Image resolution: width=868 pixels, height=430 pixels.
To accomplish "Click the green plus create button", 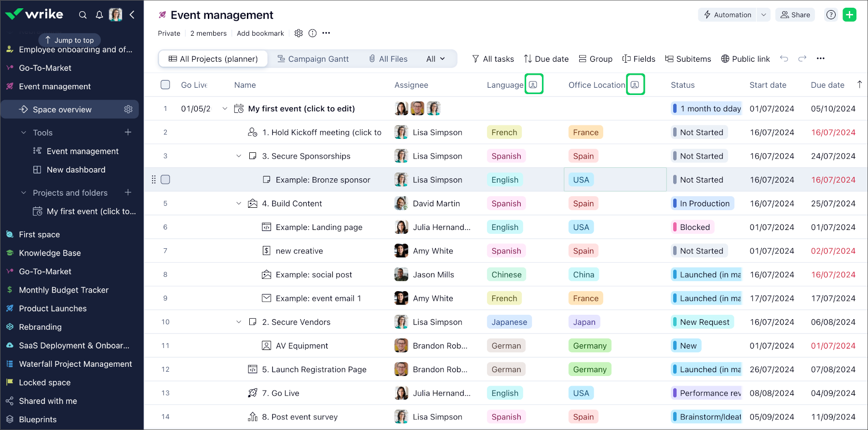I will [850, 15].
